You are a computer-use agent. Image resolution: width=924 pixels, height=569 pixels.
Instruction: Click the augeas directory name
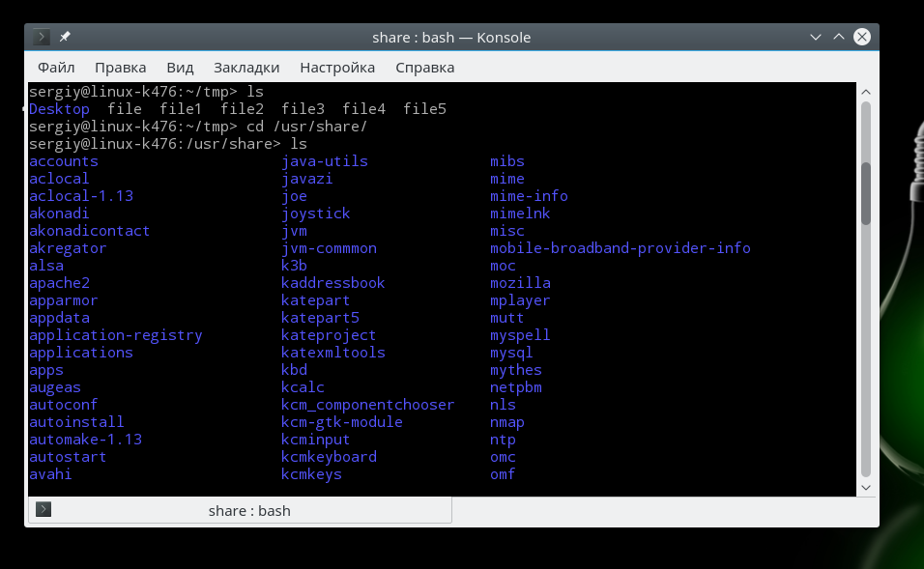tap(55, 387)
